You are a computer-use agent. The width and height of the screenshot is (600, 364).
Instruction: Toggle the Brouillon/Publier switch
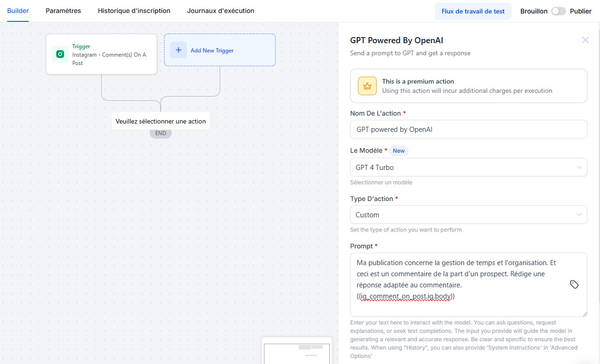[x=559, y=11]
